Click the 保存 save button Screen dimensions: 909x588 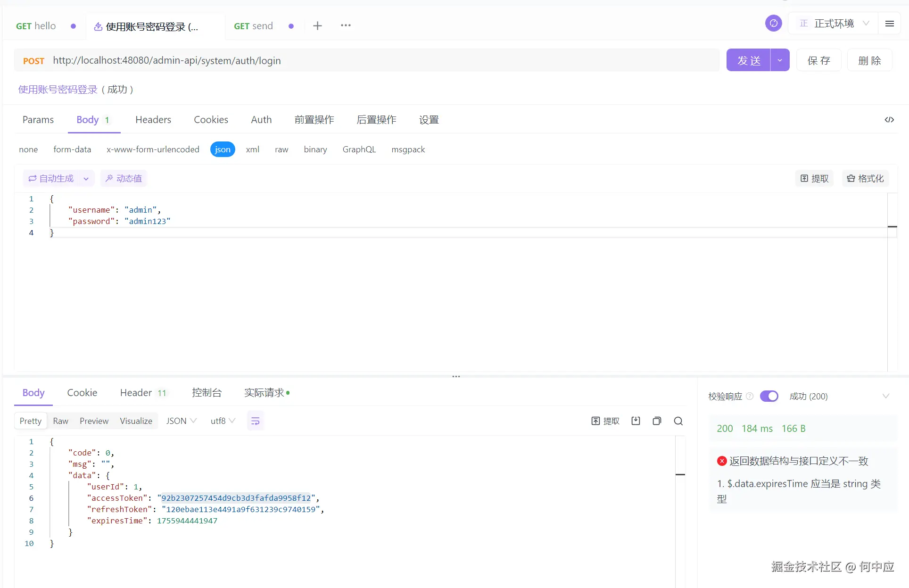[x=818, y=60]
